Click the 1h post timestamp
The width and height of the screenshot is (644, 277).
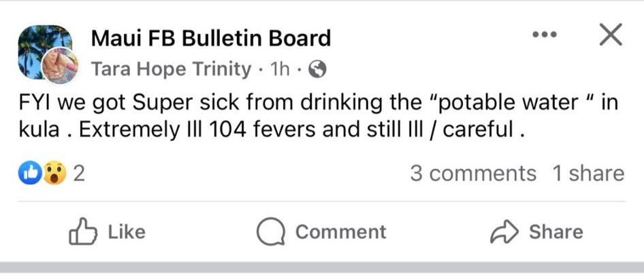click(x=280, y=69)
